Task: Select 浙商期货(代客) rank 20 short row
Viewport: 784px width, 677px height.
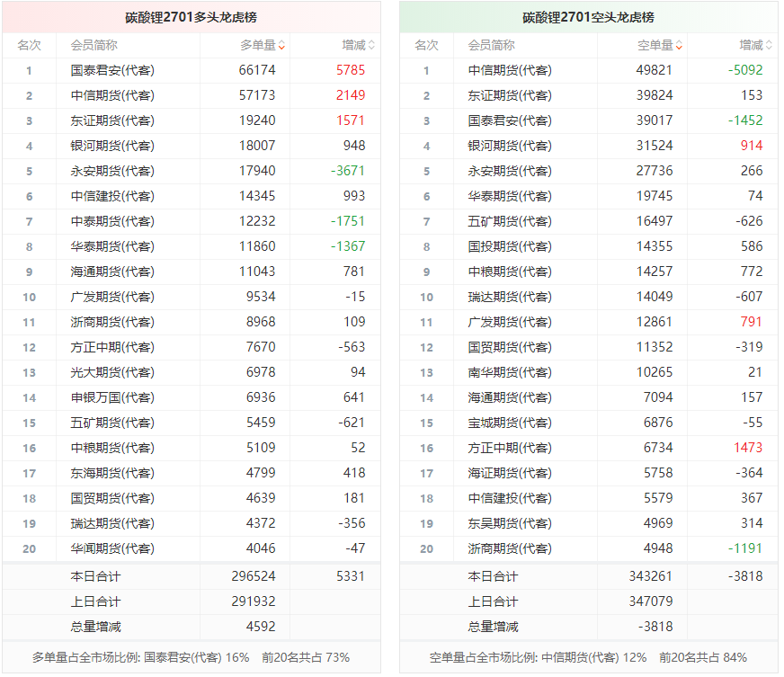Action: [x=589, y=548]
